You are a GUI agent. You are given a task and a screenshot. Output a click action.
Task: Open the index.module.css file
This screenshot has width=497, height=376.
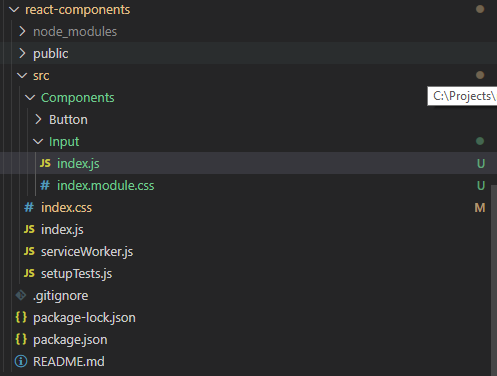click(x=106, y=186)
